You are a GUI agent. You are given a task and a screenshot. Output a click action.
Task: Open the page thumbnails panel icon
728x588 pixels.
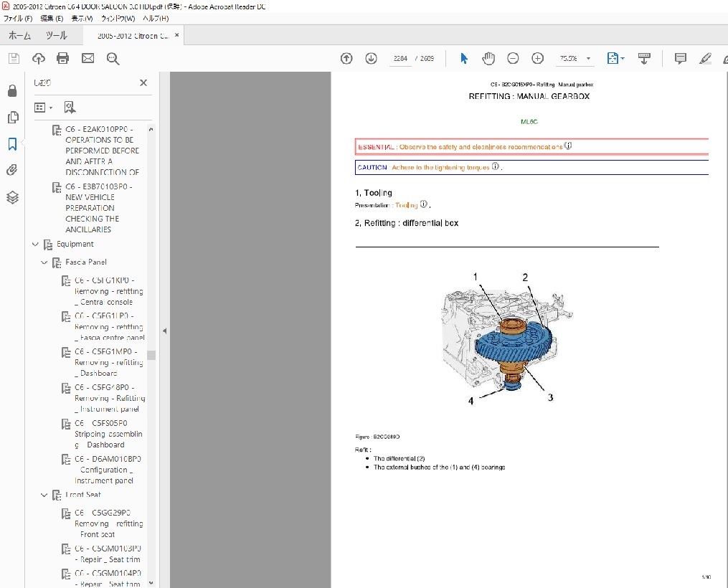click(x=13, y=118)
